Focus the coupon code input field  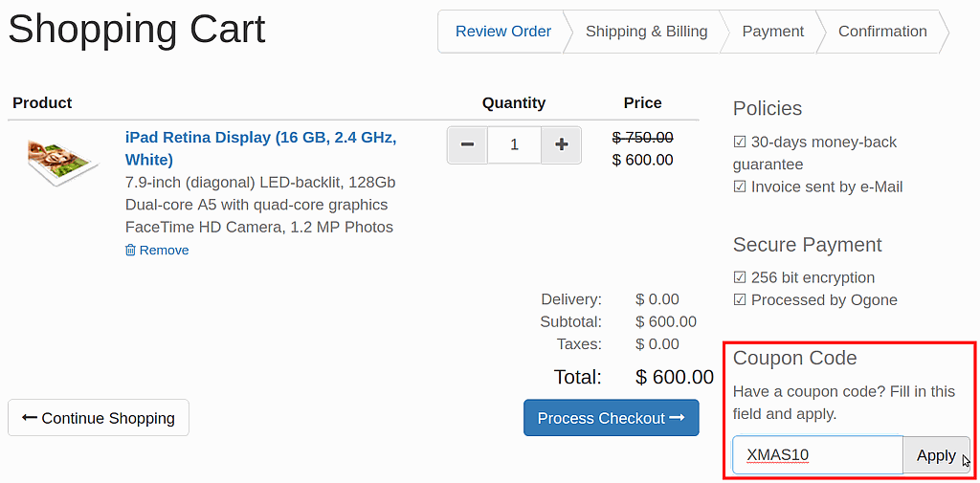coord(817,455)
